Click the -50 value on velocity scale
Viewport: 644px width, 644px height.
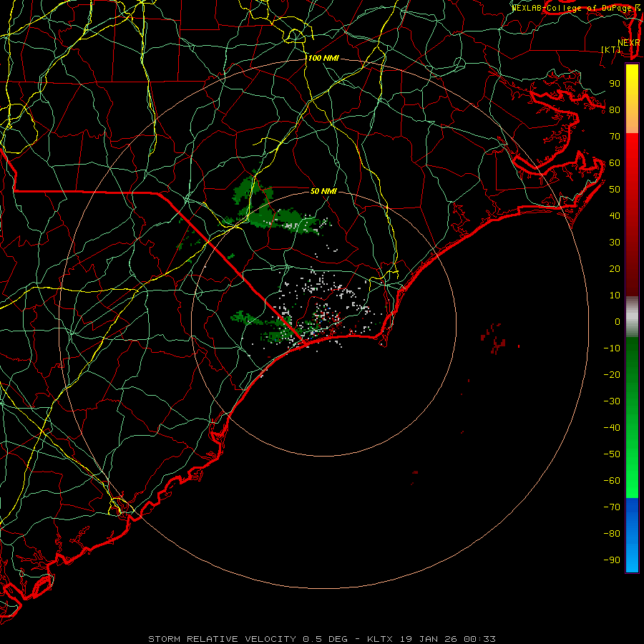612,454
